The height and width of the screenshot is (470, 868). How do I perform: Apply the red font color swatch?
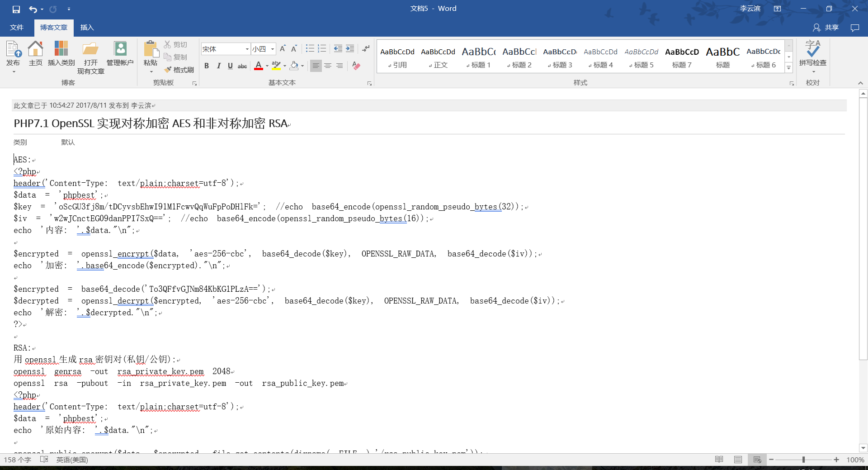(x=259, y=66)
